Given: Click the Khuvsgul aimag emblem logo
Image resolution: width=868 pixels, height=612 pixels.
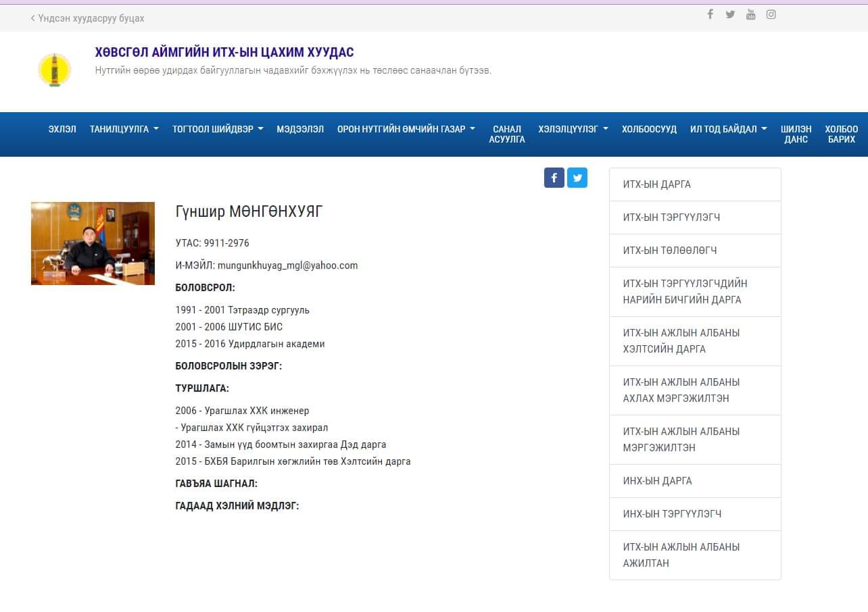Looking at the screenshot, I should pos(54,70).
